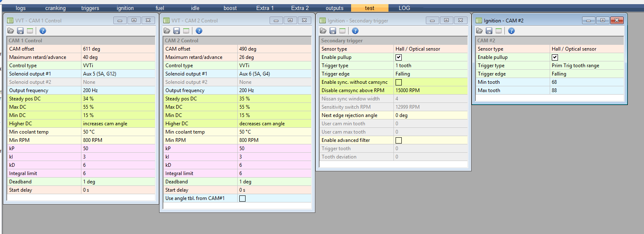Switch to the ignition tab
The width and height of the screenshot is (644, 234).
125,8
